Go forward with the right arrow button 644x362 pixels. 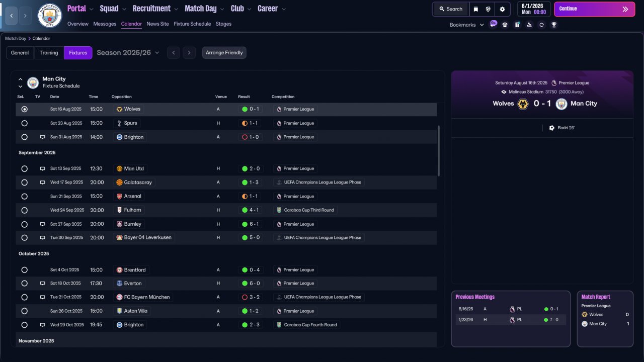[x=26, y=16]
